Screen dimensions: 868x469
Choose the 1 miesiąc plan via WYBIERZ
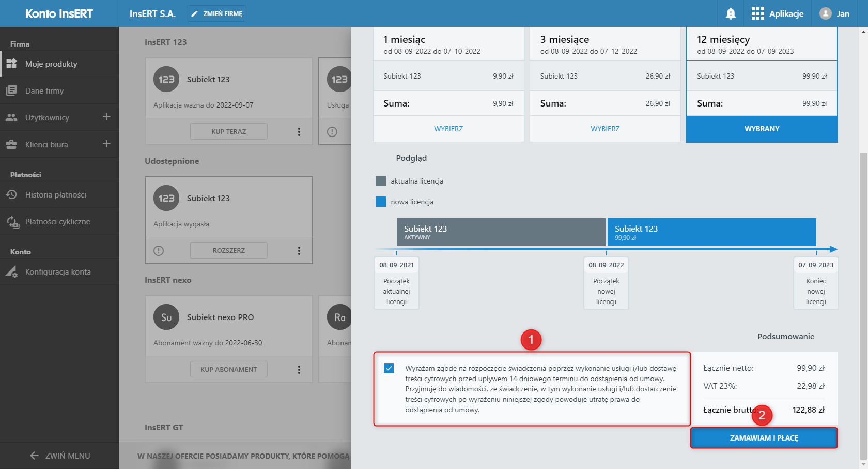pyautogui.click(x=448, y=129)
